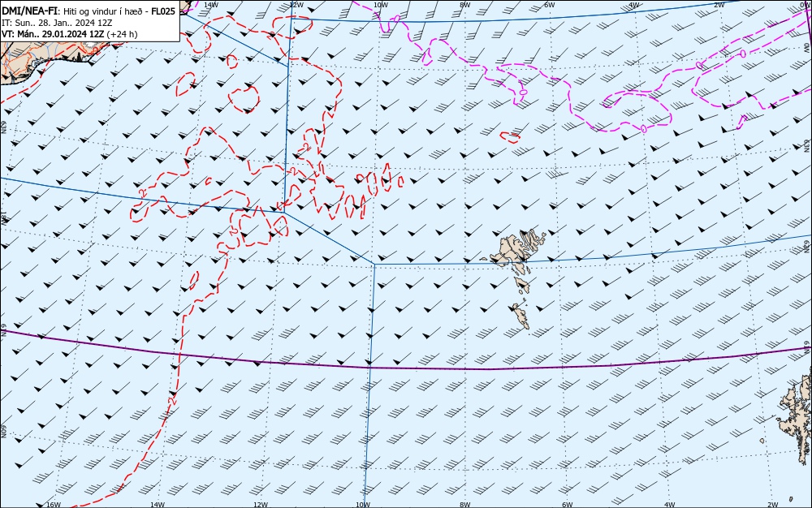Click the '63N' latitude label on the right edge
Image resolution: width=812 pixels, height=508 pixels.
tap(807, 144)
